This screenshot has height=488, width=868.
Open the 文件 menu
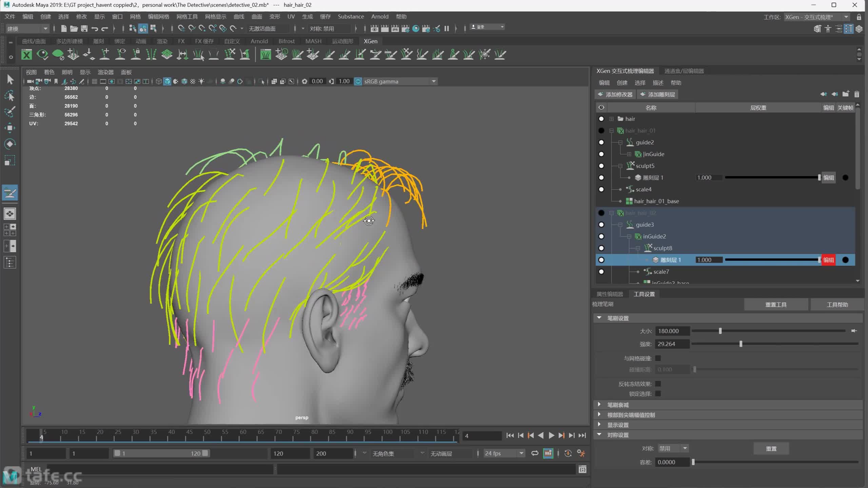coord(10,16)
